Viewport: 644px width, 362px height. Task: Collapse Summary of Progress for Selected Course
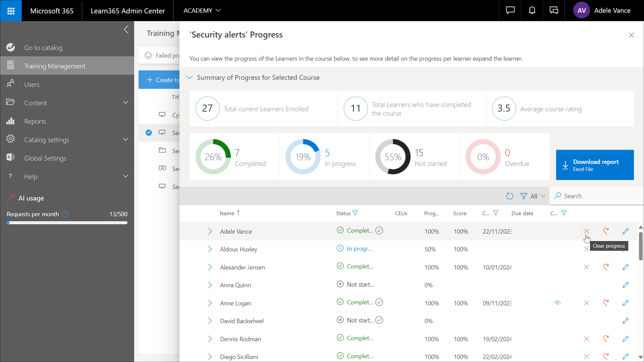190,77
